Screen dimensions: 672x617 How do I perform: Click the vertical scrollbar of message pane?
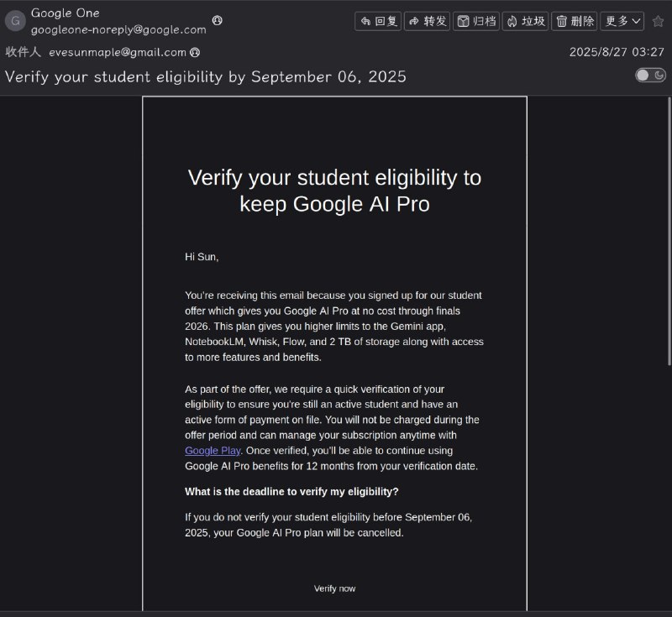click(668, 252)
